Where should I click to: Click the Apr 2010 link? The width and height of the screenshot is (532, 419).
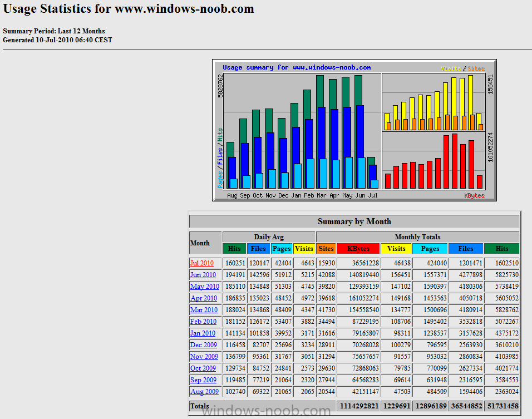coord(204,298)
